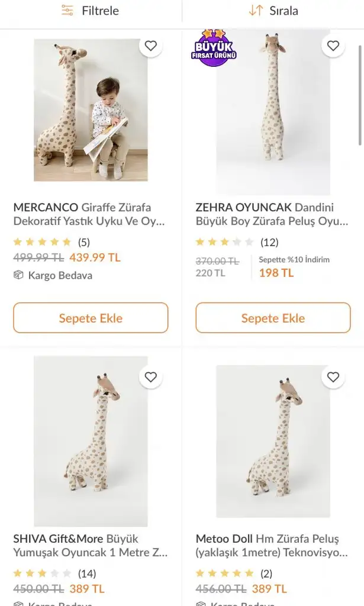The image size is (364, 606).
Task: Open ZEHRA OYUNCAK Dandini product title
Action: (x=272, y=214)
